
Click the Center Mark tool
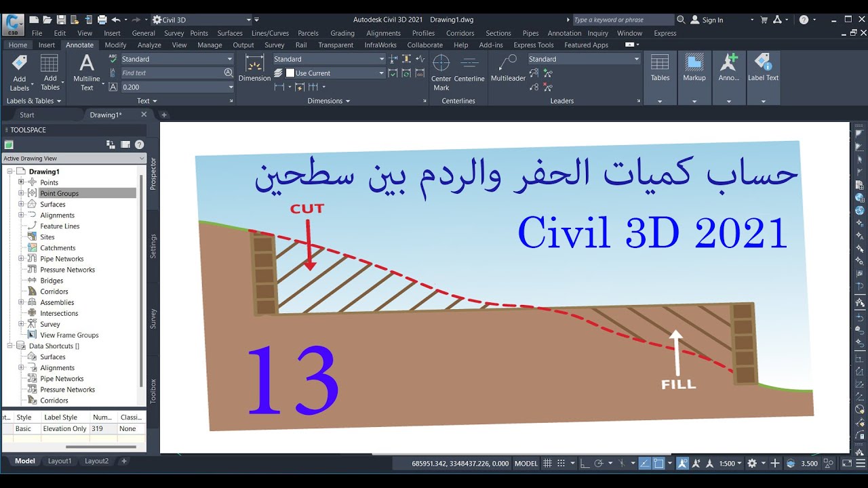(x=441, y=73)
